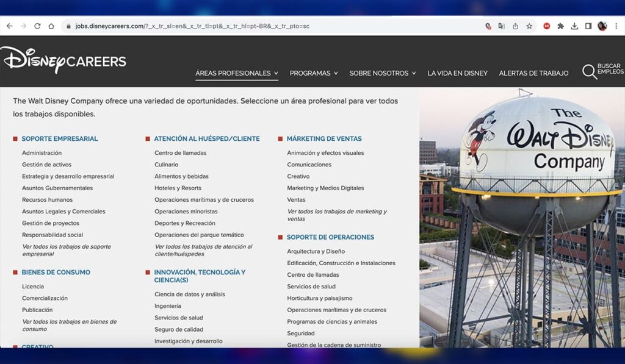Go back using the browser back arrow
Image resolution: width=625 pixels, height=364 pixels.
pos(10,26)
